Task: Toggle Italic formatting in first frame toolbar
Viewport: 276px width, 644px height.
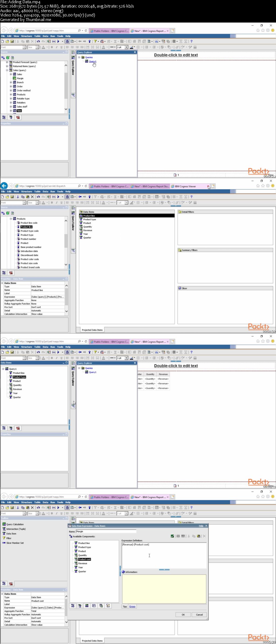Action: click(57, 47)
